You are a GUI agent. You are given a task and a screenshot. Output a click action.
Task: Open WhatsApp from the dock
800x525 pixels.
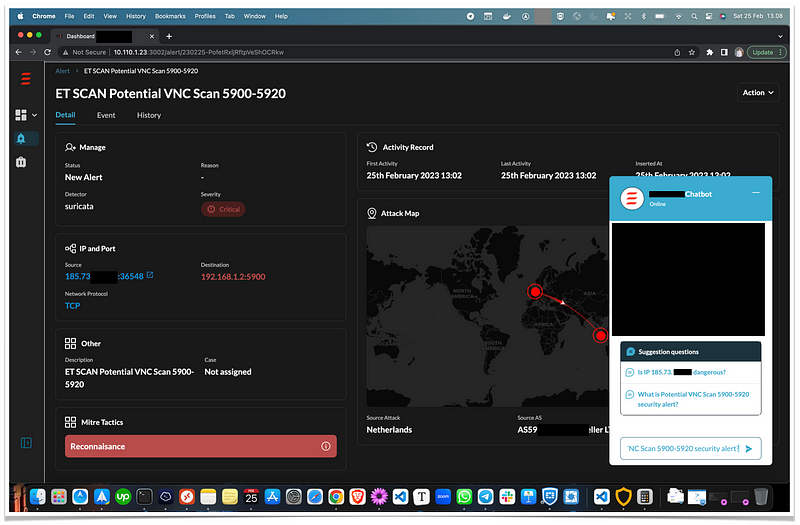coord(464,496)
